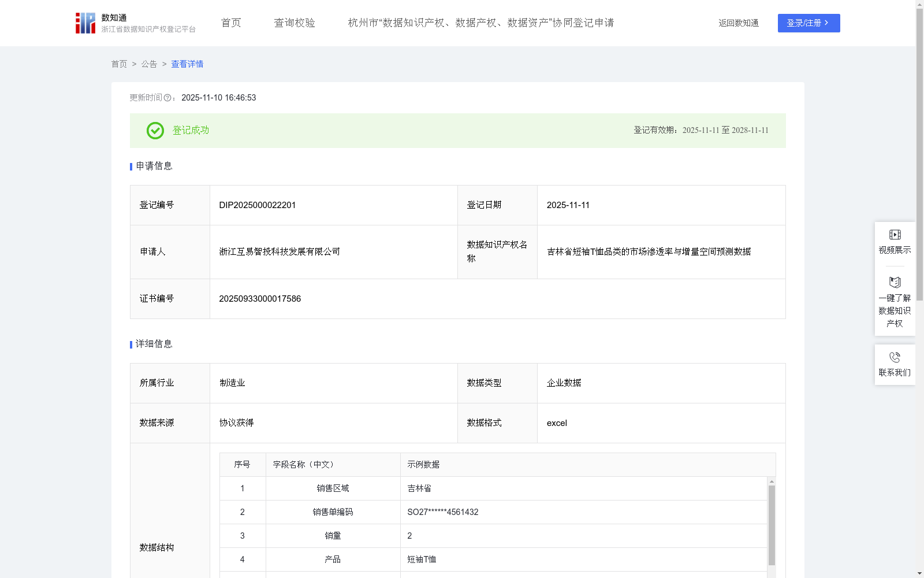Follow the 返回数知通 link
Viewport: 924px width, 578px height.
[x=738, y=23]
